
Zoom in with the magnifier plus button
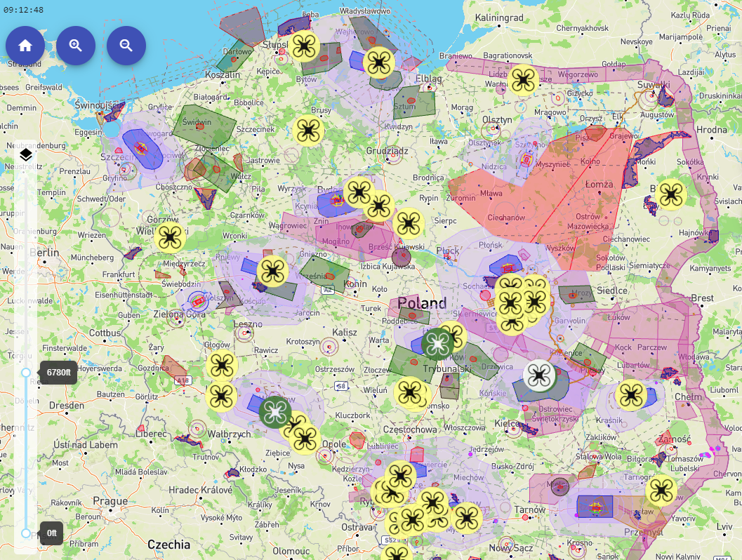point(76,46)
